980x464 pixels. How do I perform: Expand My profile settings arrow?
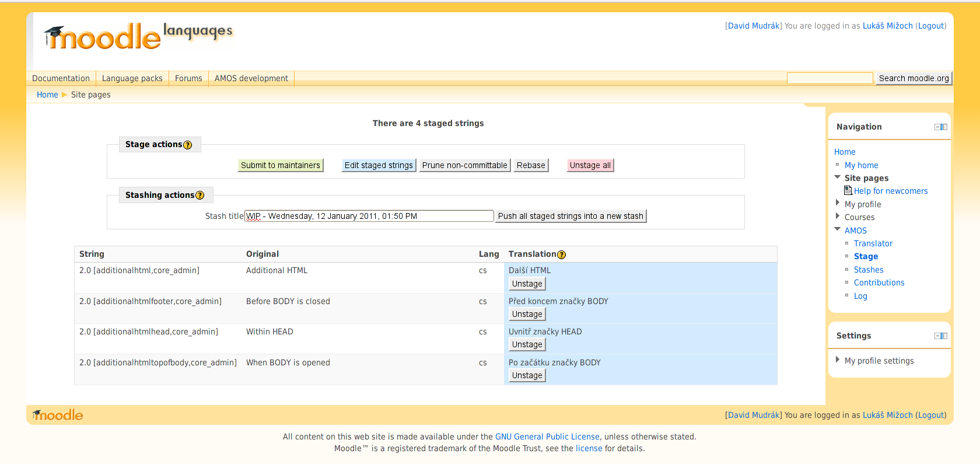tap(838, 360)
